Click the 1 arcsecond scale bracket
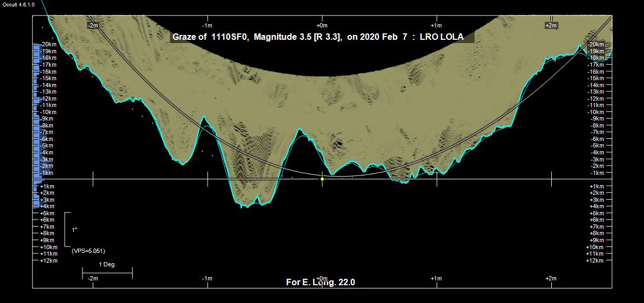 click(x=67, y=230)
